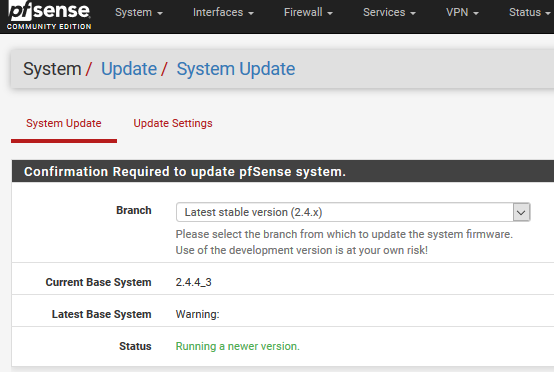Open the System menu
The image size is (554, 372).
pos(139,12)
